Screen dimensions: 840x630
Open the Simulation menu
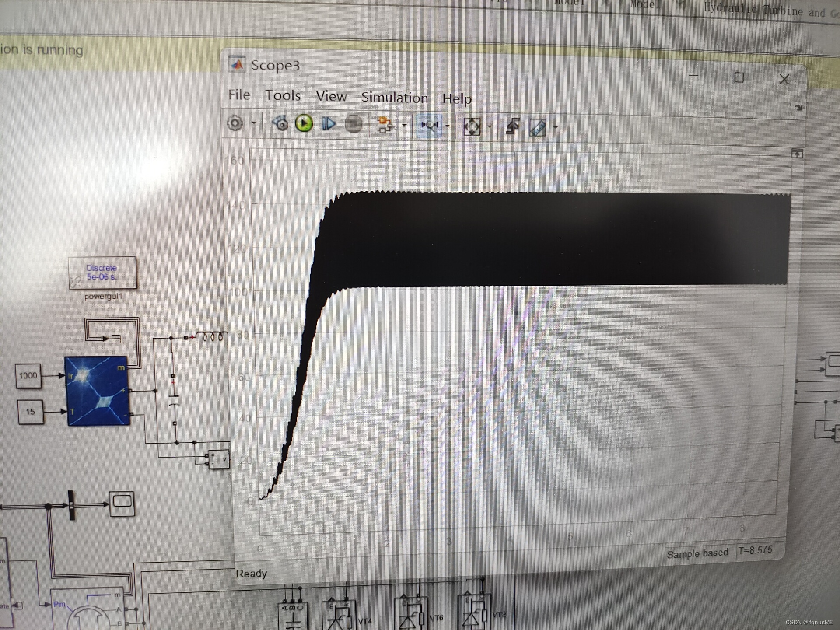coord(394,98)
